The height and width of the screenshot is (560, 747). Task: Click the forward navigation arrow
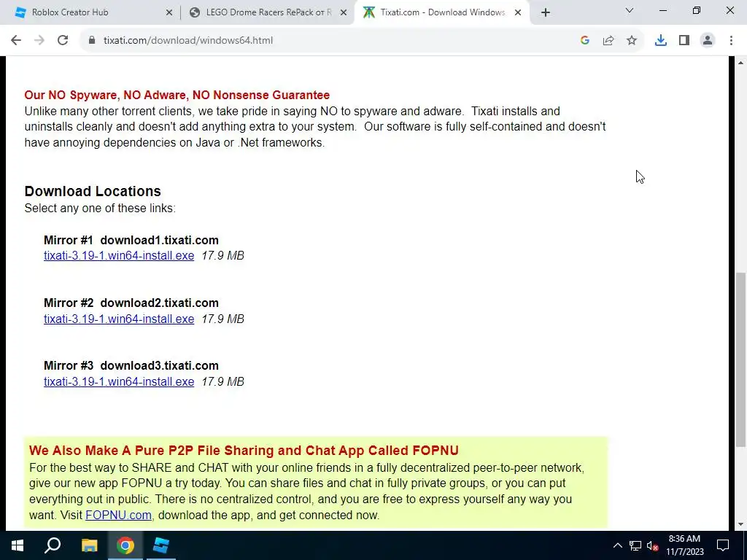pyautogui.click(x=39, y=41)
